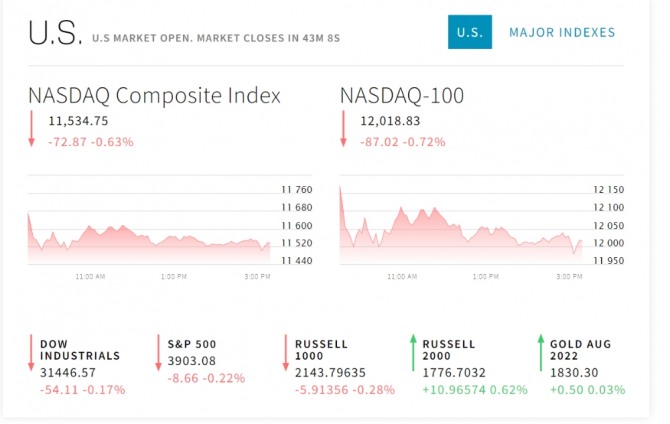This screenshot has width=670, height=424.
Task: Click the Russell 2000 green up arrow
Action: click(414, 353)
